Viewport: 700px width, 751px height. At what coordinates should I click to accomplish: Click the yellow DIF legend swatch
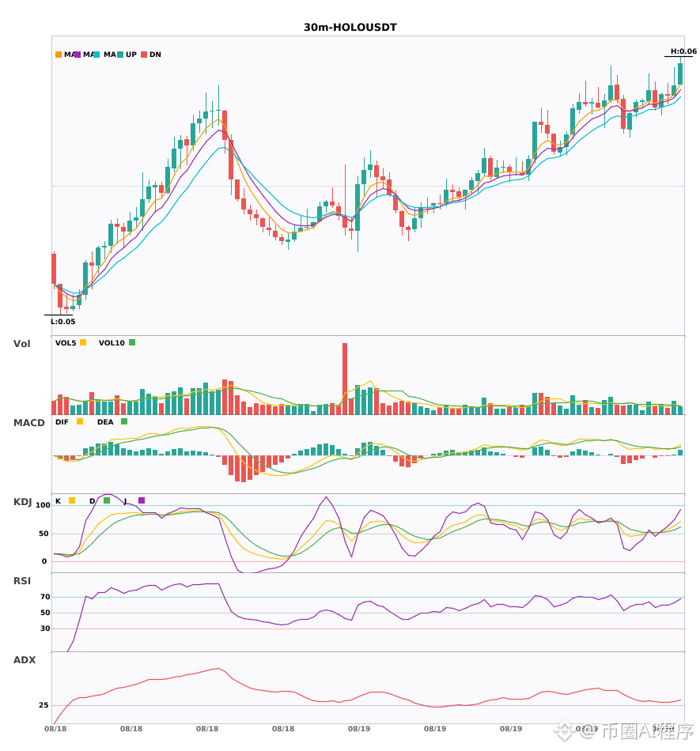pyautogui.click(x=80, y=421)
